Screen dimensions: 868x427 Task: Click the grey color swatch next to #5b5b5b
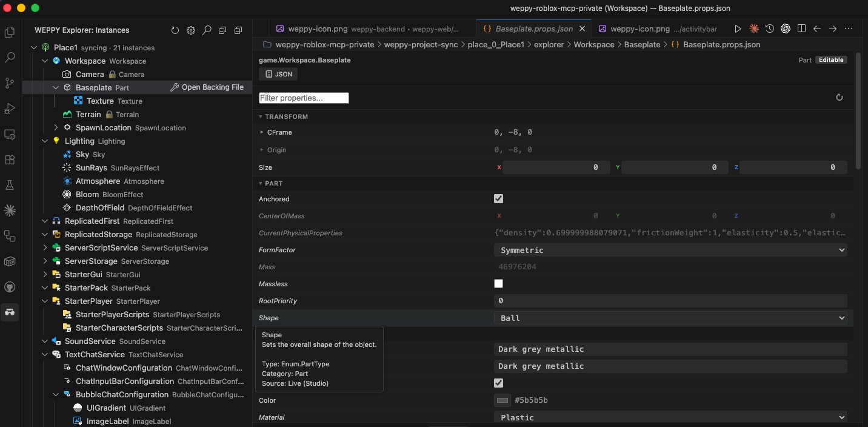[x=502, y=400]
